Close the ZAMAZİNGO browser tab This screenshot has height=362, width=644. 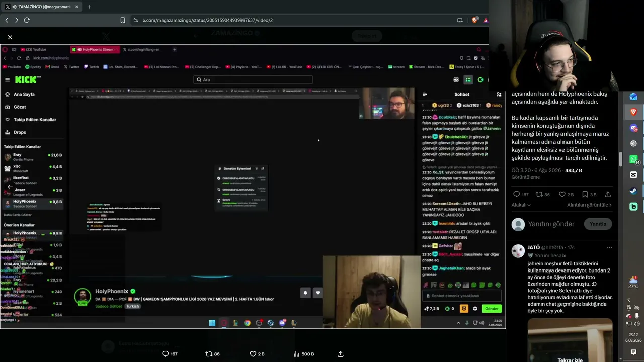pyautogui.click(x=77, y=7)
